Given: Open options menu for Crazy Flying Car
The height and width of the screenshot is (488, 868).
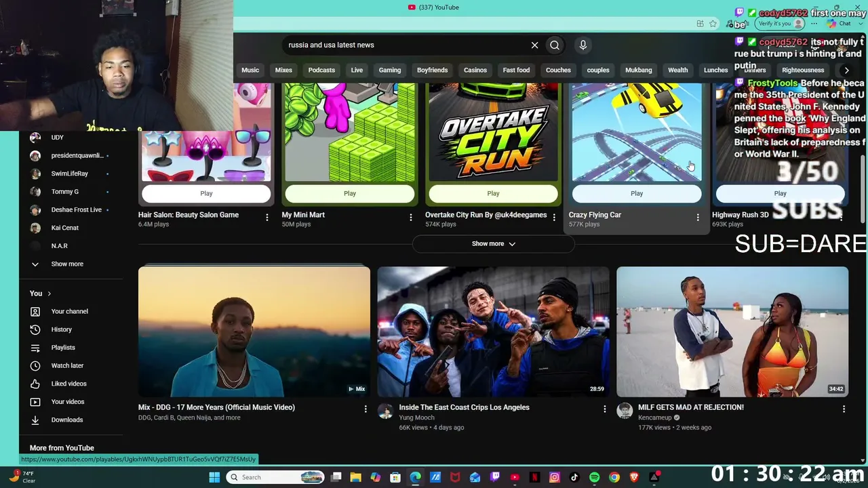Looking at the screenshot, I should (698, 218).
